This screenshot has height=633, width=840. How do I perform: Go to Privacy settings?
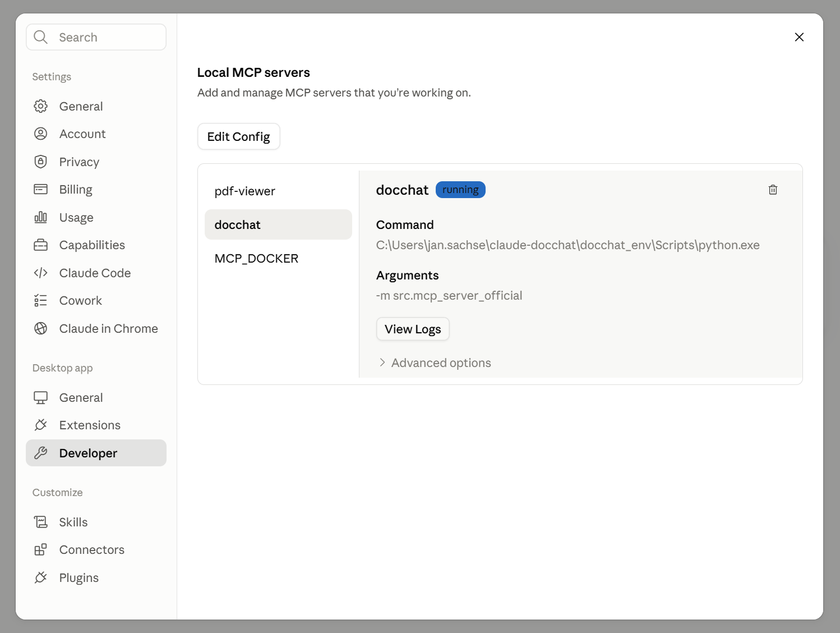pyautogui.click(x=79, y=162)
